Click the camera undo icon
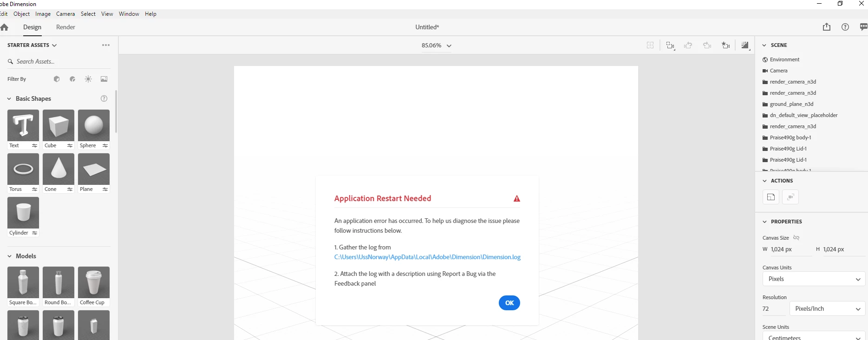Screen dimensions: 868x340 coord(688,45)
